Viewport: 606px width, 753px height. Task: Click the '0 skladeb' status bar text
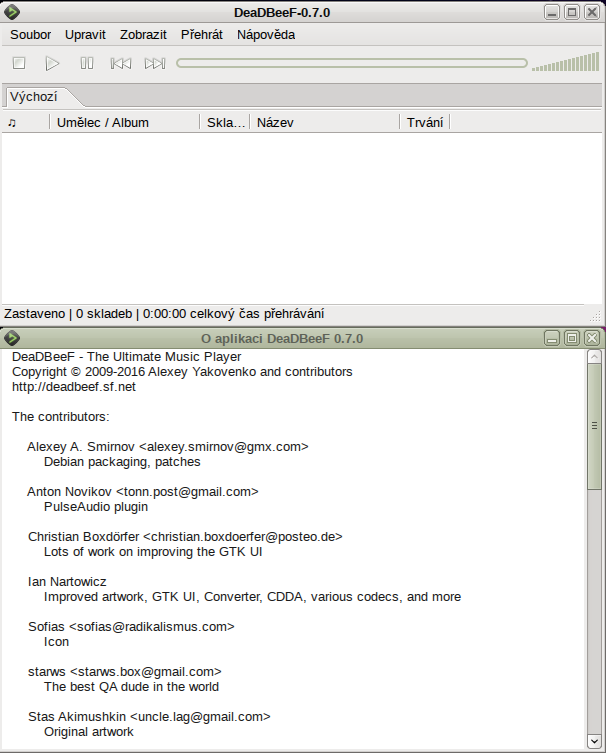tap(104, 314)
